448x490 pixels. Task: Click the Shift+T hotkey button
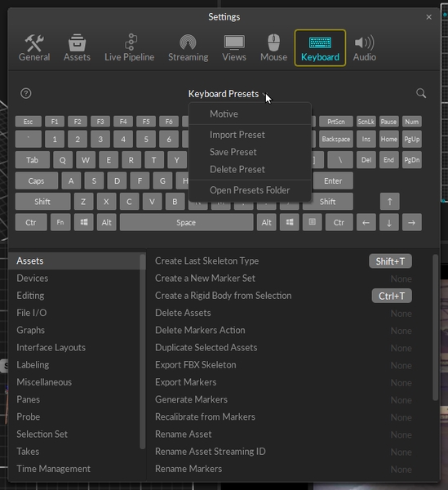coord(390,261)
